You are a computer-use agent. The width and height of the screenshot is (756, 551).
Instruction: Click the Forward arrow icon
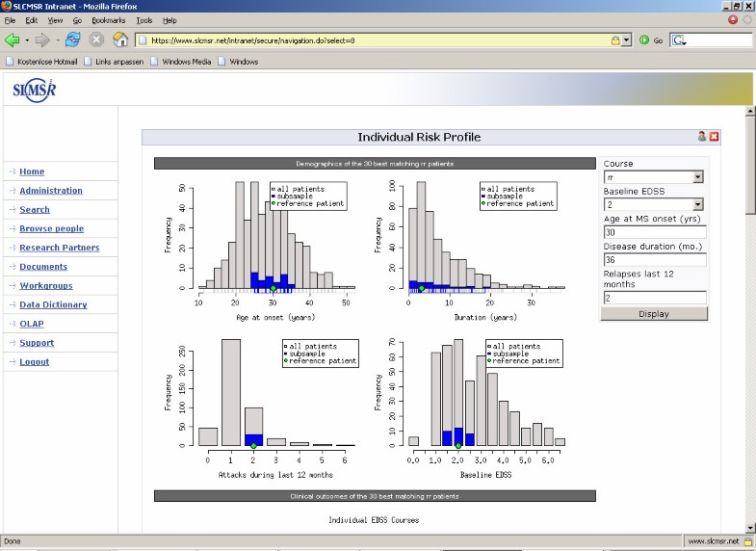click(x=42, y=40)
